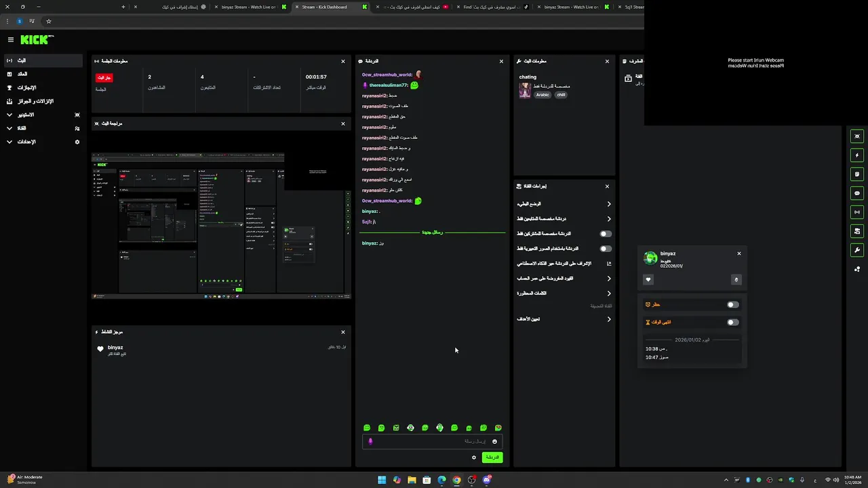Open the hamburger menu beside the Kick logo
Image resolution: width=868 pixels, height=488 pixels.
(10, 40)
